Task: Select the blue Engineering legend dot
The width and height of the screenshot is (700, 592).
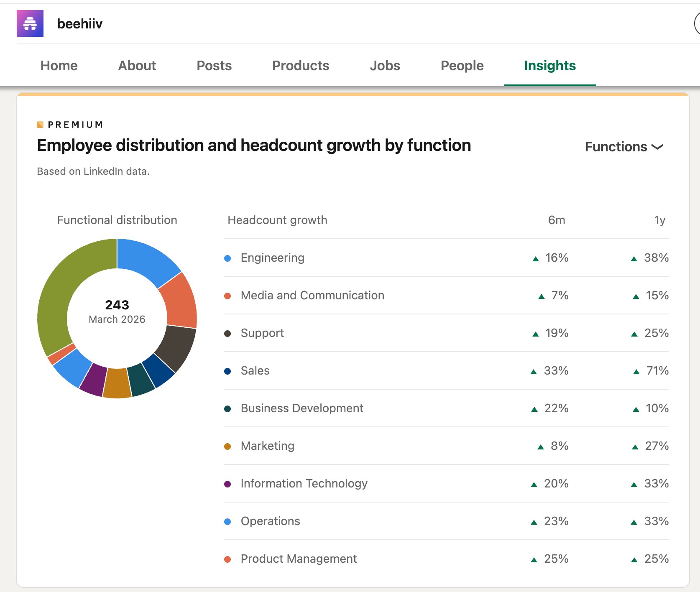Action: tap(227, 258)
